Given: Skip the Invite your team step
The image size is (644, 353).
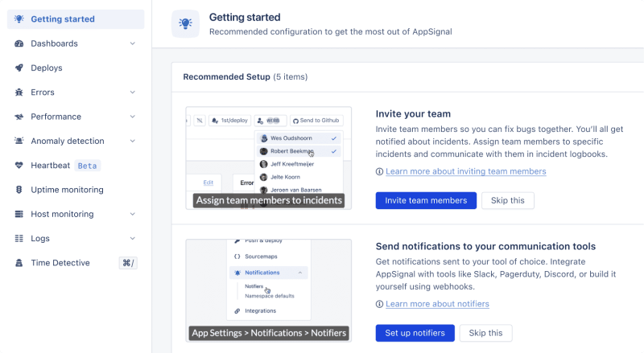Looking at the screenshot, I should 507,200.
